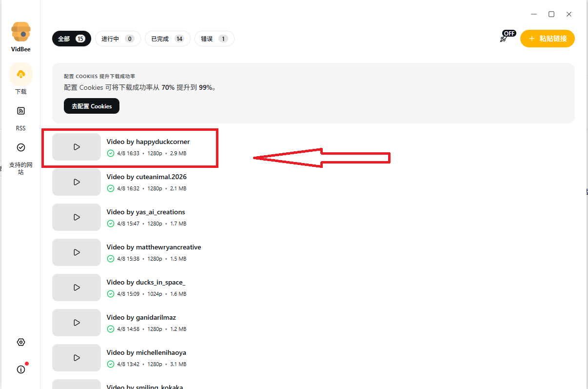
Task: Open the 下载 download section icon
Action: tap(21, 74)
